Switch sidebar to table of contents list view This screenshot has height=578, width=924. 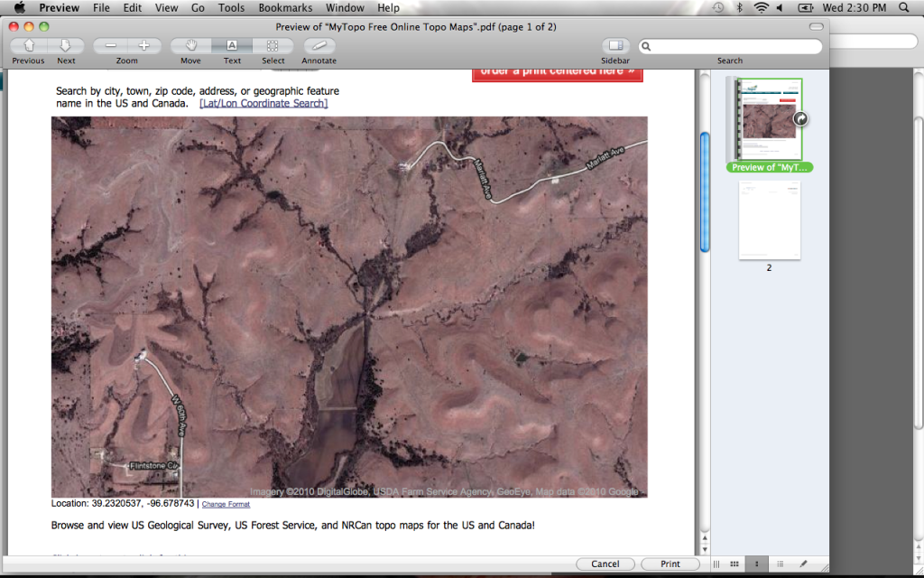(780, 564)
